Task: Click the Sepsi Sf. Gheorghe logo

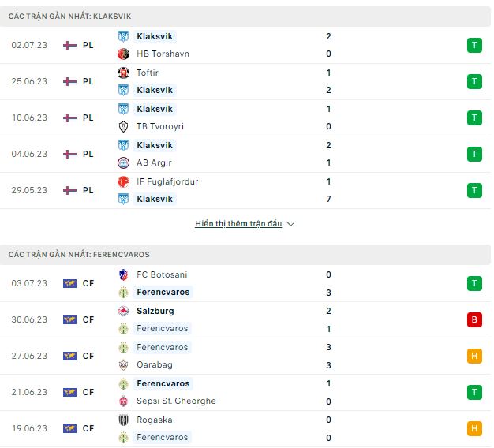Action: click(x=123, y=401)
